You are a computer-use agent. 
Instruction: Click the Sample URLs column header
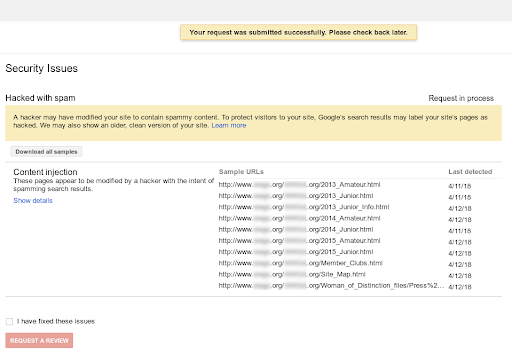click(241, 172)
